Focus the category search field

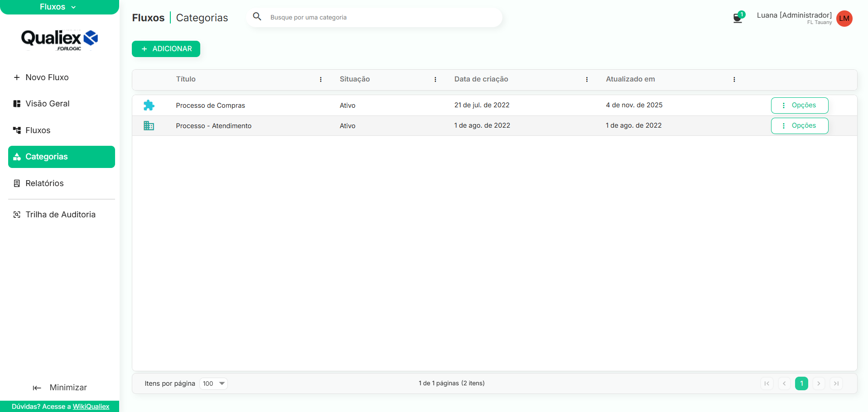[x=381, y=17]
